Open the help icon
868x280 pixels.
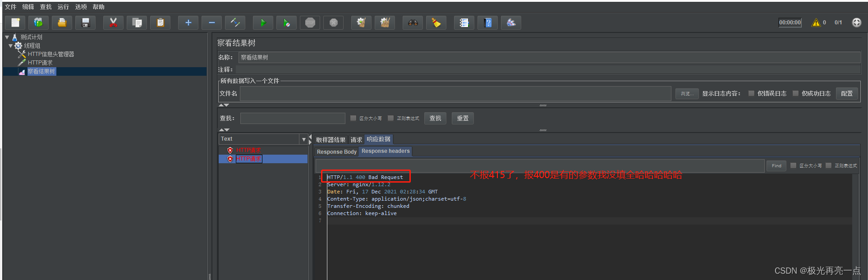click(x=488, y=23)
